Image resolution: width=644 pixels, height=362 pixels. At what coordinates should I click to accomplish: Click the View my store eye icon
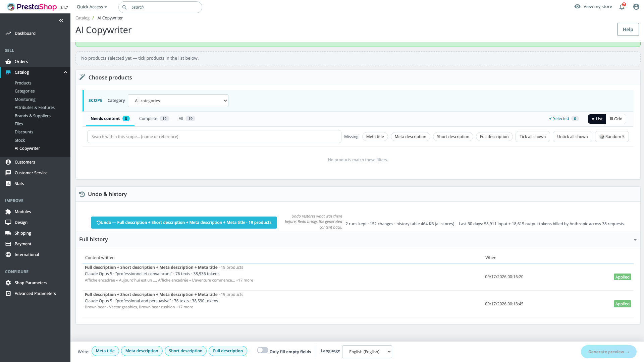coord(577,6)
